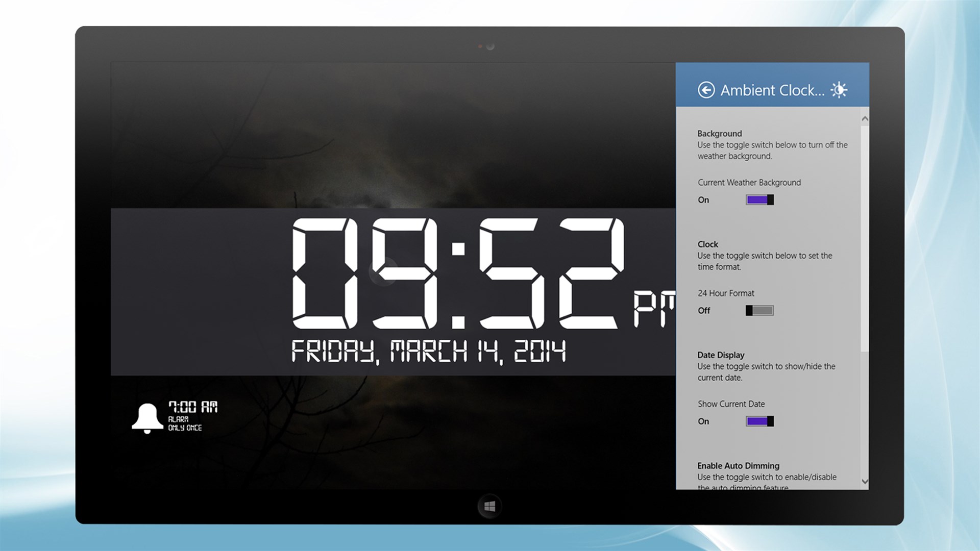Click scroll down arrow in settings panel
This screenshot has width=980, height=551.
point(865,481)
